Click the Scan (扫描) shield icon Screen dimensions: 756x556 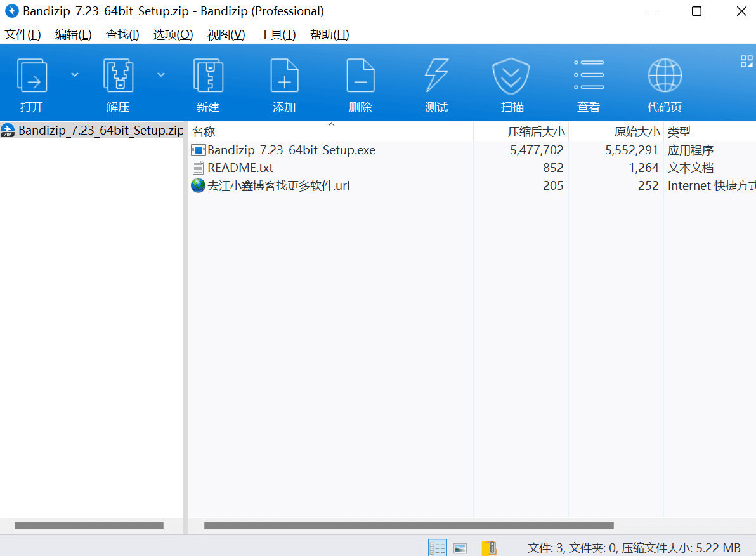click(x=511, y=76)
